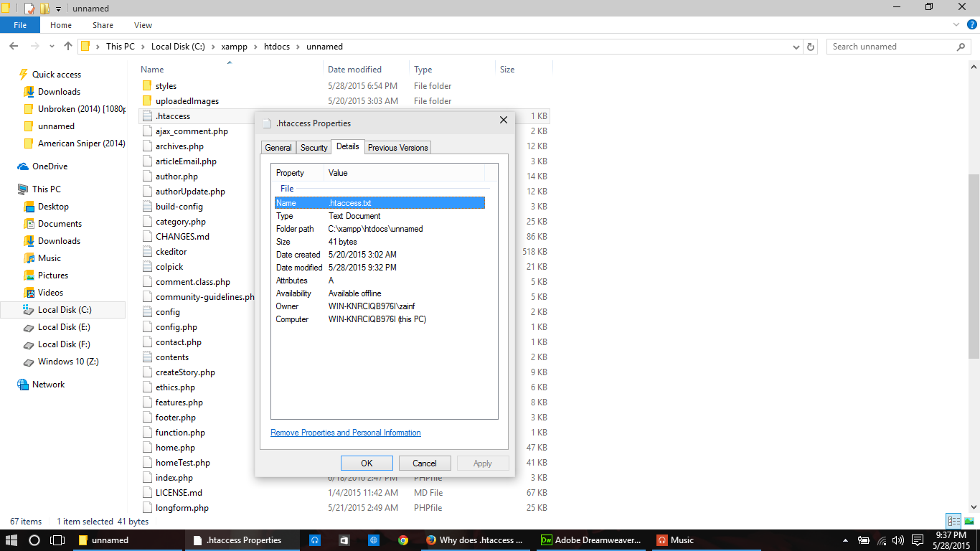Click Cancel in the Properties dialog

point(425,463)
